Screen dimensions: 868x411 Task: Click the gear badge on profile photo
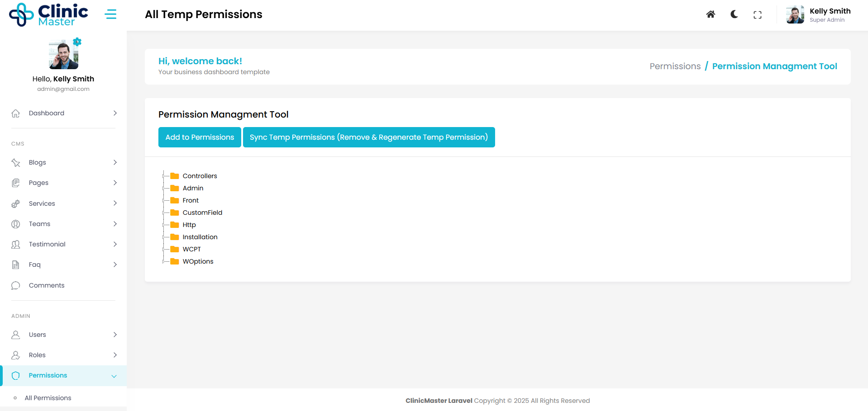[x=77, y=42]
